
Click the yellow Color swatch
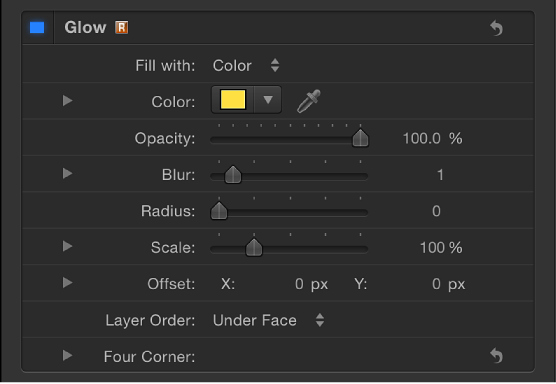233,100
